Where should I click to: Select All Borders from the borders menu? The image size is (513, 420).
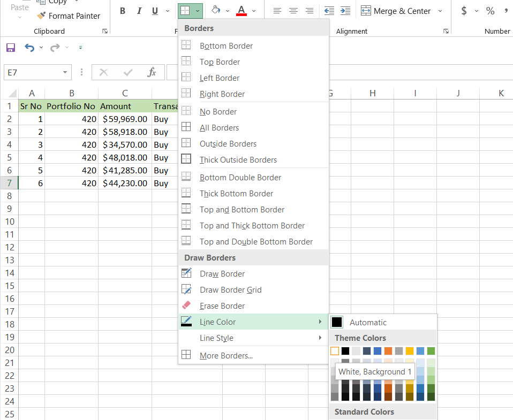point(219,128)
